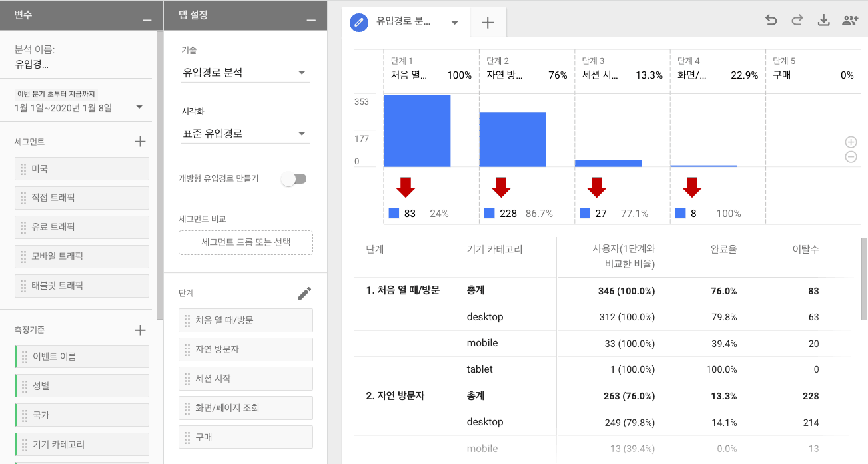The height and width of the screenshot is (464, 868).
Task: Click the 기기 카테고리 column header
Action: 495,250
